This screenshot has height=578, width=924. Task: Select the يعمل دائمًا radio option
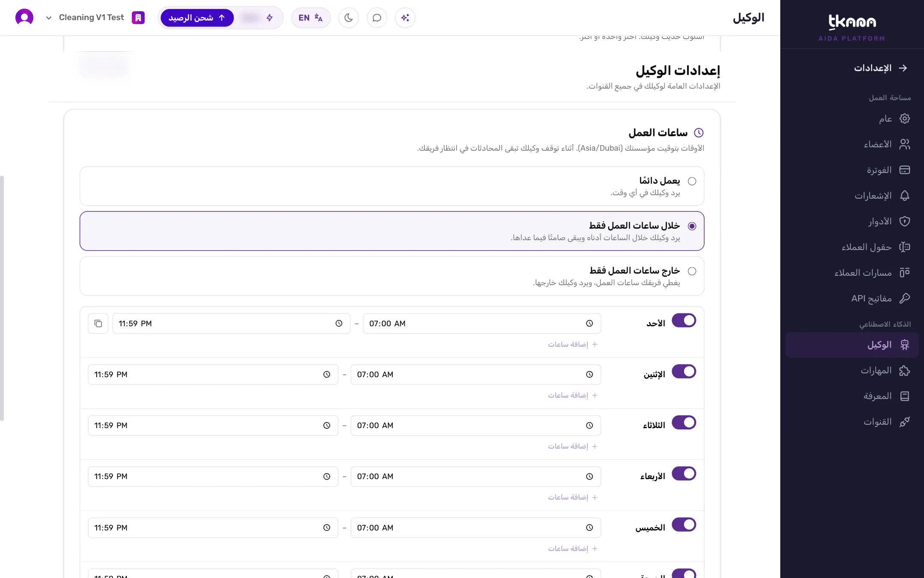coord(692,181)
